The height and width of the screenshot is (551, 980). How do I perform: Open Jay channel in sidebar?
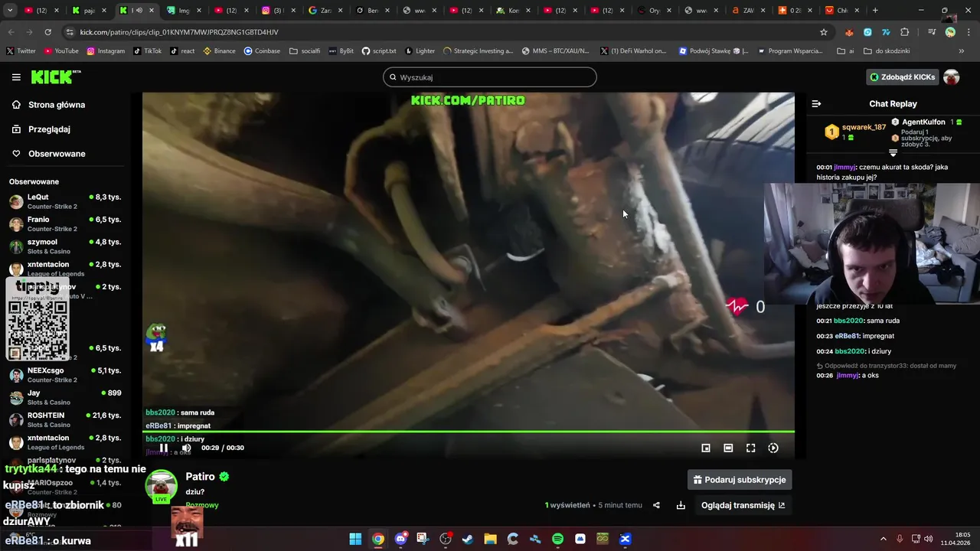[x=65, y=397]
